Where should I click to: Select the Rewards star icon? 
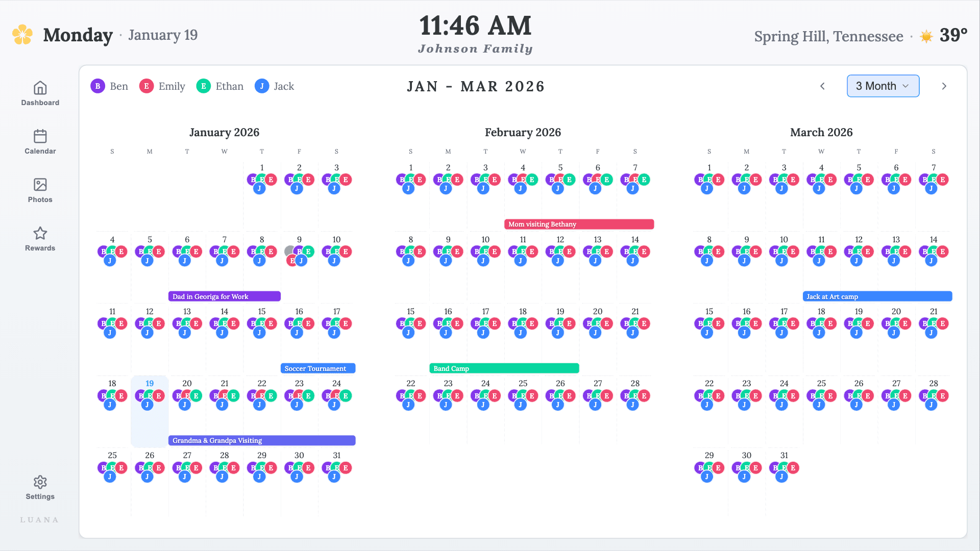(40, 234)
